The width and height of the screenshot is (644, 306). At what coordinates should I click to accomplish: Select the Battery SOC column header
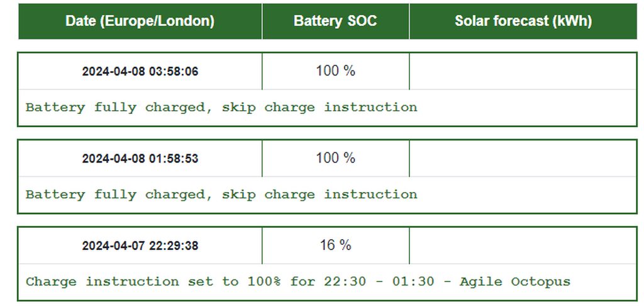[335, 21]
